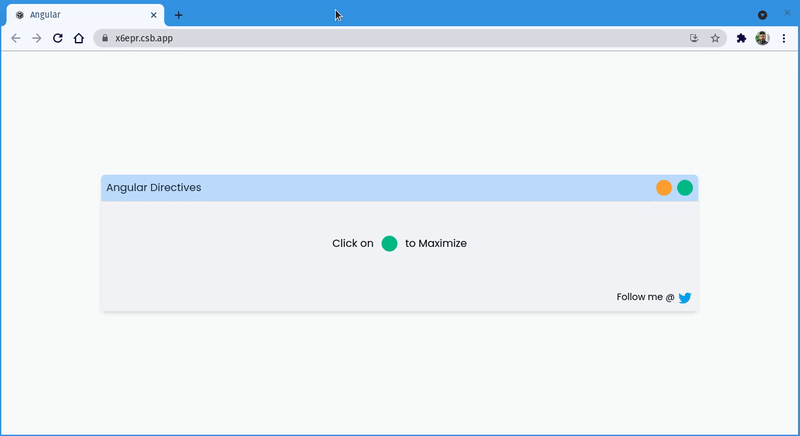Click the green maximize circle in card header
Image resolution: width=800 pixels, height=436 pixels.
[685, 188]
